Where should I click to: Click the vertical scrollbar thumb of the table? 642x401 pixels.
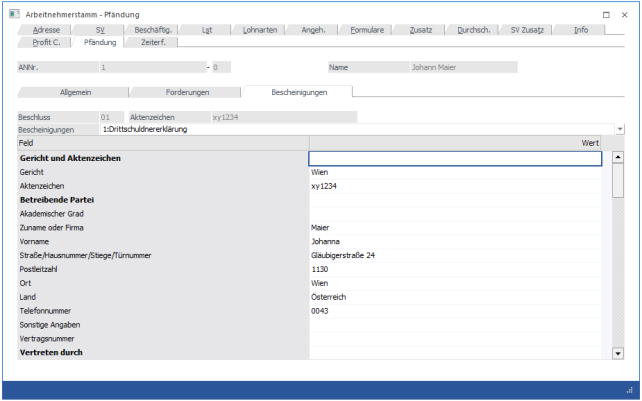(618, 183)
